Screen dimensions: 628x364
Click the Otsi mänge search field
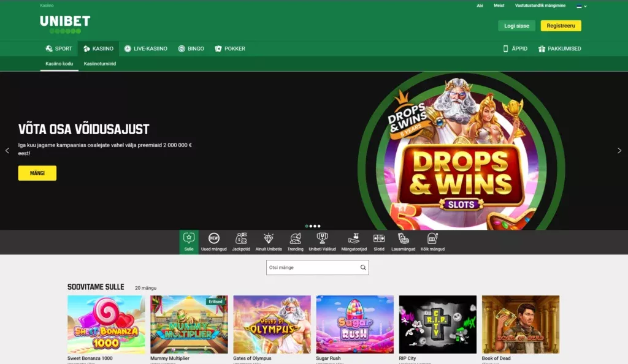[x=317, y=267]
